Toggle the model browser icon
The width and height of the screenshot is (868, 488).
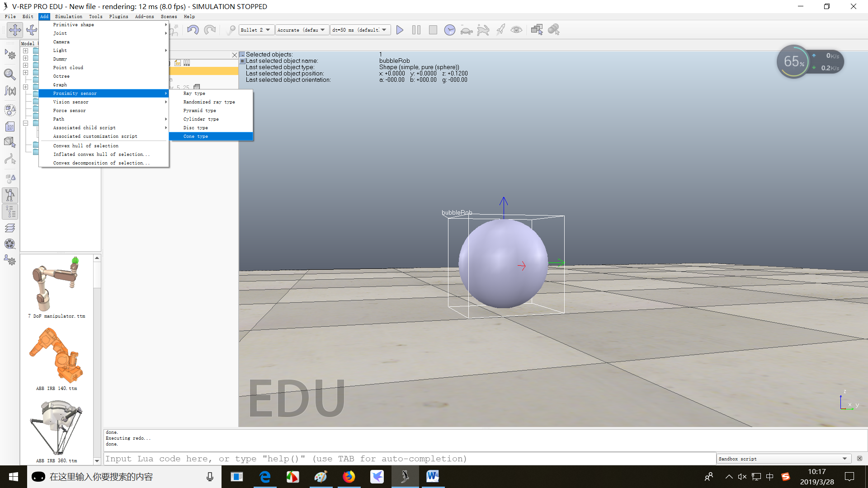click(10, 195)
